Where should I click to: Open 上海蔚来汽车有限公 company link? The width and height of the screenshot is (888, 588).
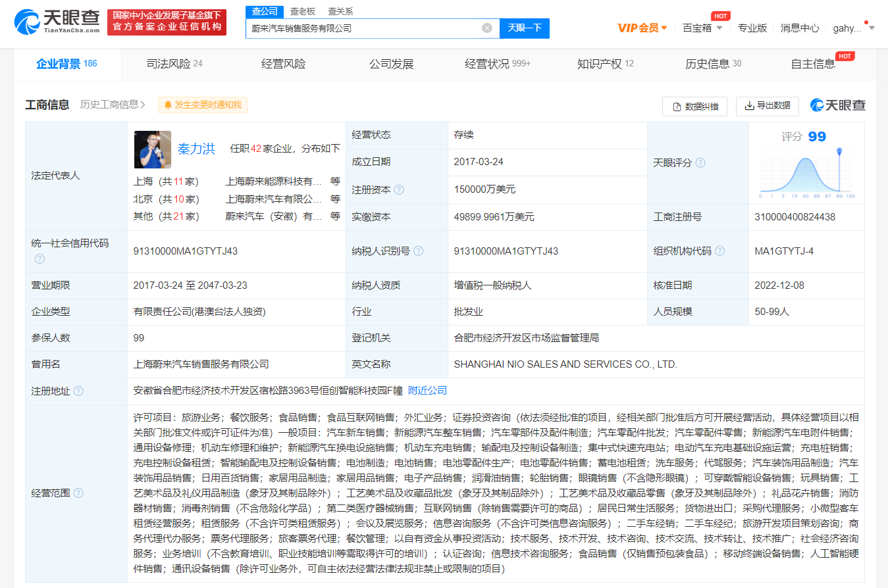pyautogui.click(x=274, y=199)
